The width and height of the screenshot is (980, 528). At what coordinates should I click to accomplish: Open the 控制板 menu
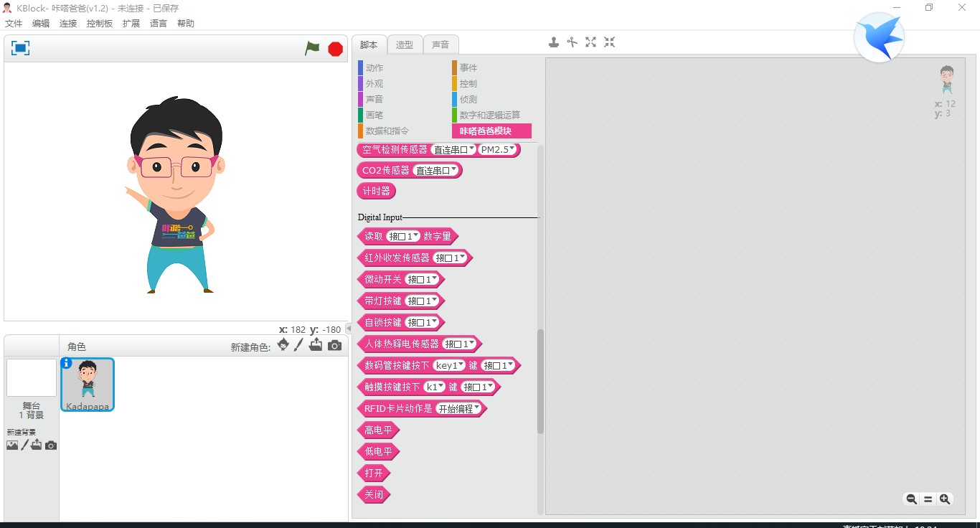pyautogui.click(x=100, y=23)
